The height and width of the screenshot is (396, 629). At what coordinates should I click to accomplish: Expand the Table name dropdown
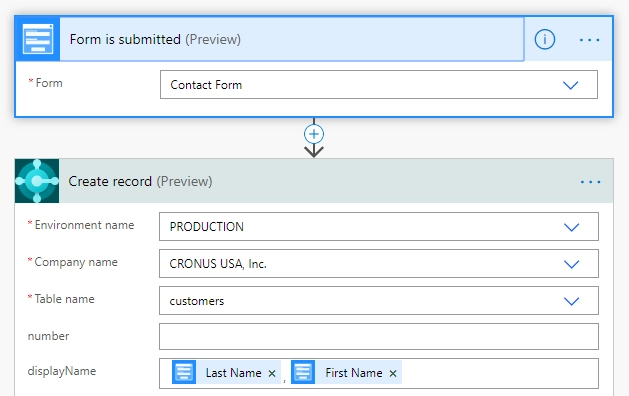(571, 301)
